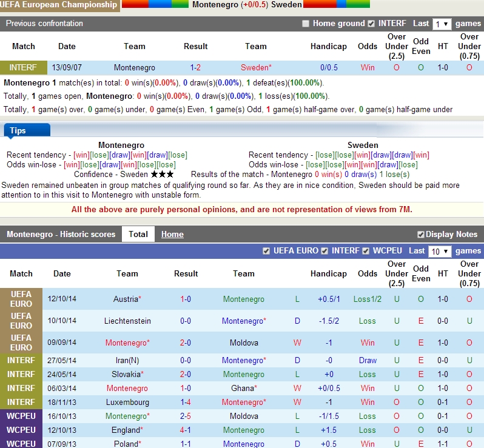Click Sweden* in confrontation row
The image size is (484, 448).
coord(256,67)
